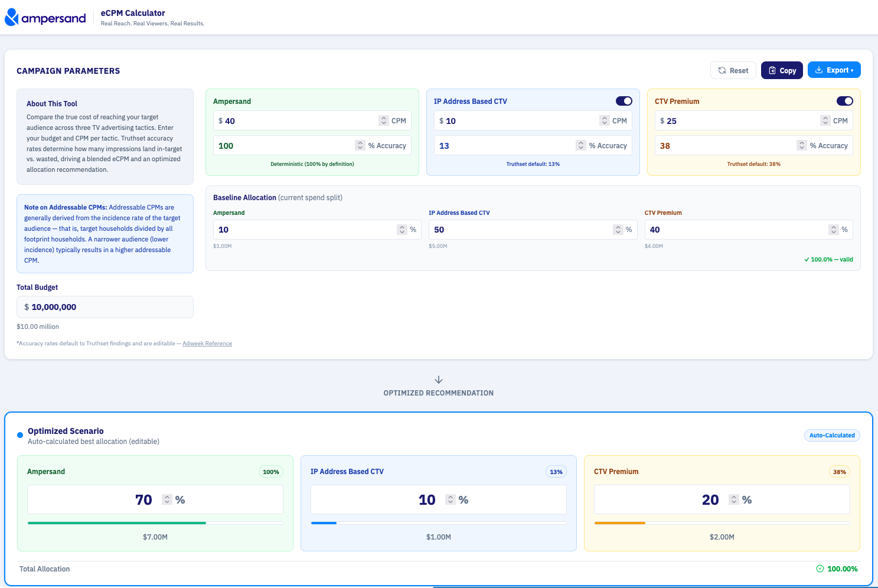Click the 100.00% total allocation check icon
878x588 pixels.
coord(820,569)
